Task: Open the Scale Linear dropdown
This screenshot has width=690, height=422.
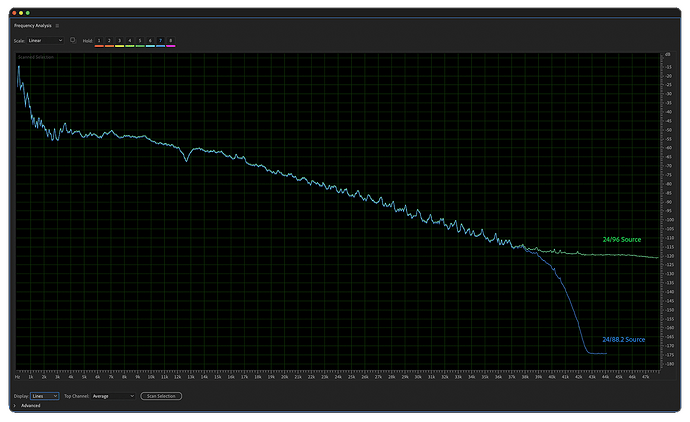Action: [x=45, y=40]
